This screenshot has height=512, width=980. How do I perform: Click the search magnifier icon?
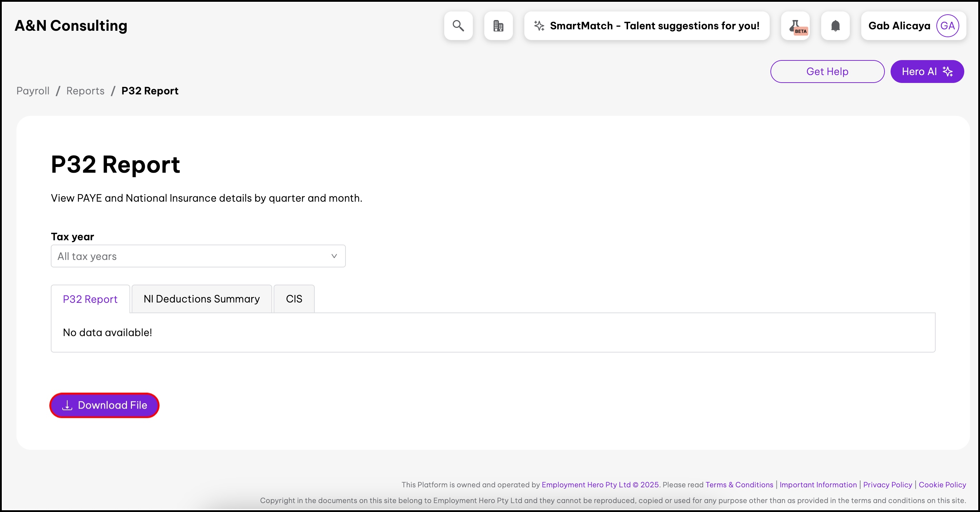point(458,26)
